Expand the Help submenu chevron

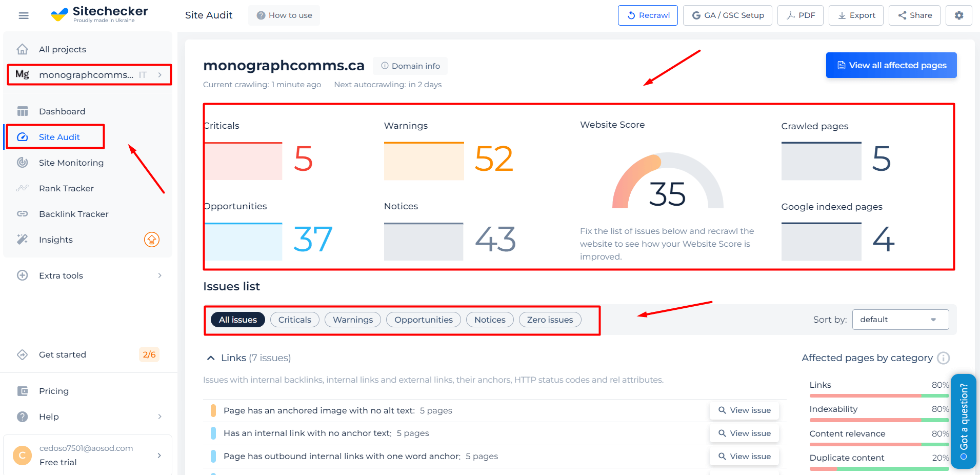click(160, 417)
